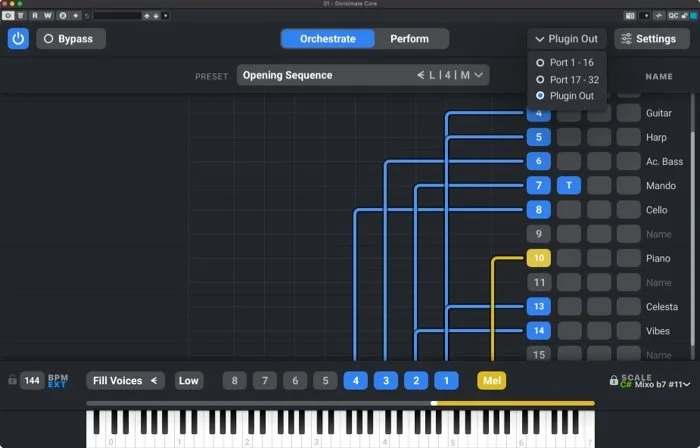Screen dimensions: 700x448
Task: Open the host preset name field
Action: (x=117, y=16)
